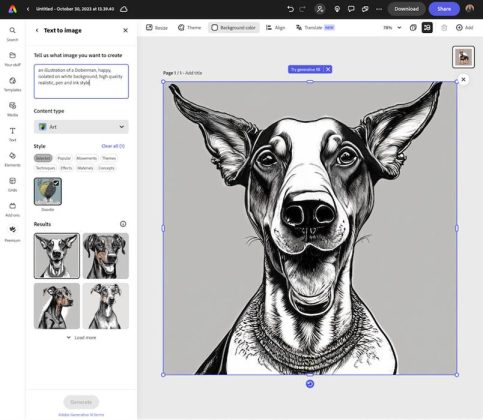Screen dimensions: 483x420
Task: Open the Align options
Action: tap(275, 28)
